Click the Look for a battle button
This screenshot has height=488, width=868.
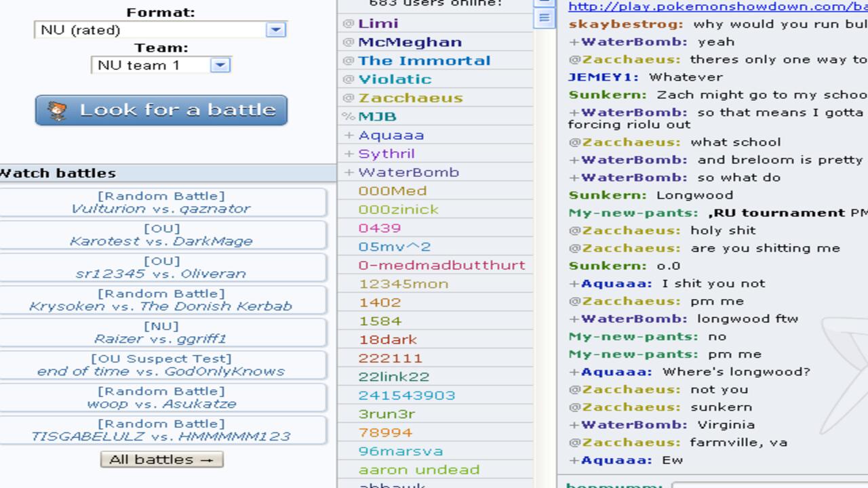pos(161,110)
